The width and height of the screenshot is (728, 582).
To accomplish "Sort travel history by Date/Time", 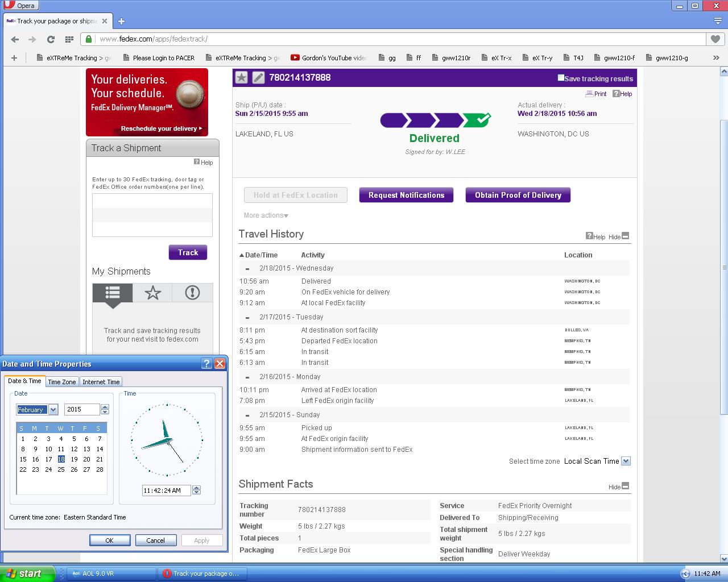I will pyautogui.click(x=258, y=255).
